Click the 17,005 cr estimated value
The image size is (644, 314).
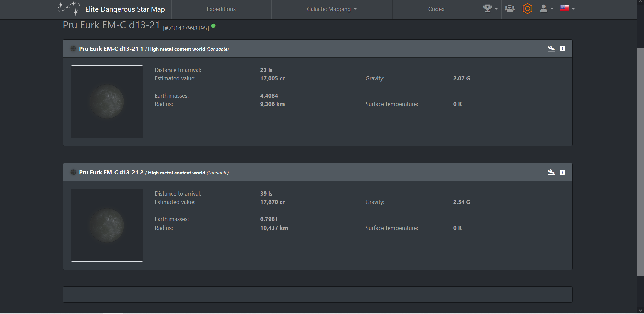[272, 78]
